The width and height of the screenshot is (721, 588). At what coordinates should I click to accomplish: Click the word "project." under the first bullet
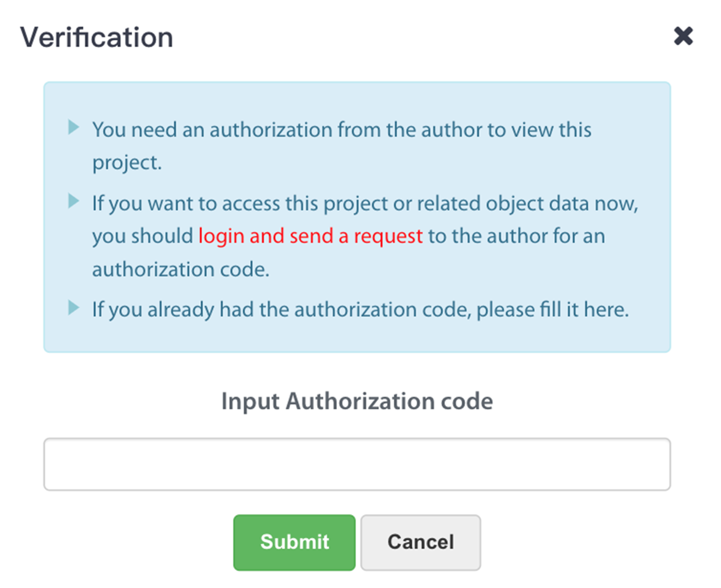127,163
